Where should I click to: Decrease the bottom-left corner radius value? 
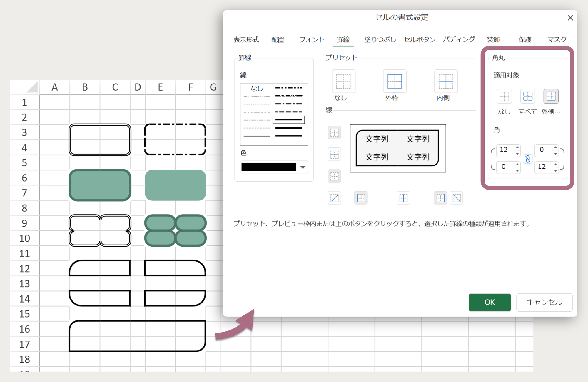pyautogui.click(x=517, y=170)
